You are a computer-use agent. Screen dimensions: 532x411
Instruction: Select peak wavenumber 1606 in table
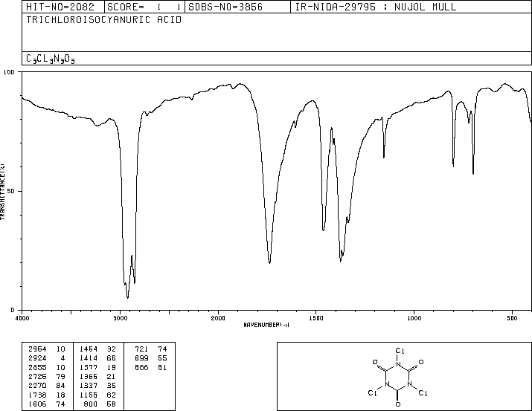pyautogui.click(x=37, y=404)
